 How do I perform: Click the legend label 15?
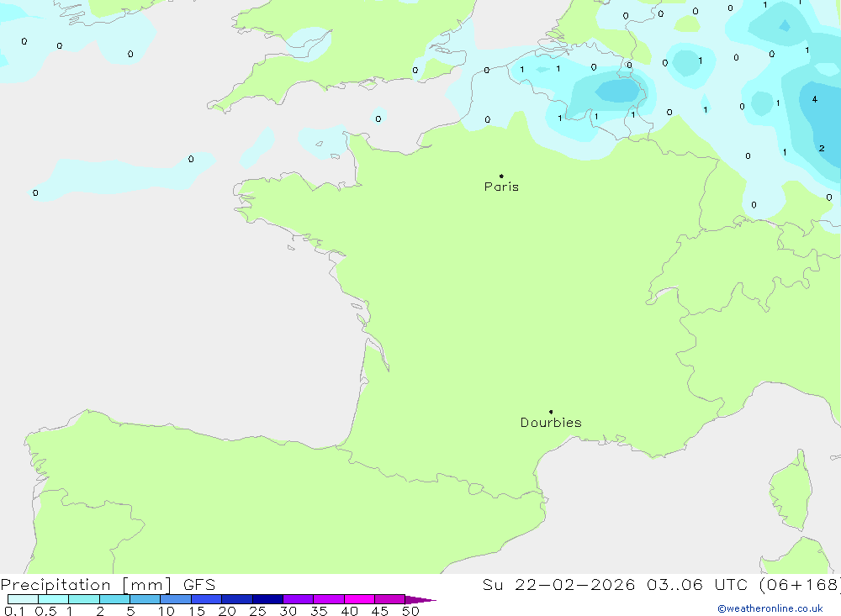click(197, 611)
